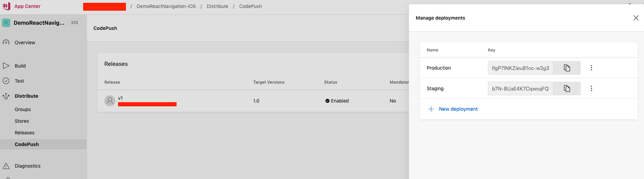Open the Build section
The width and height of the screenshot is (644, 179).
20,66
